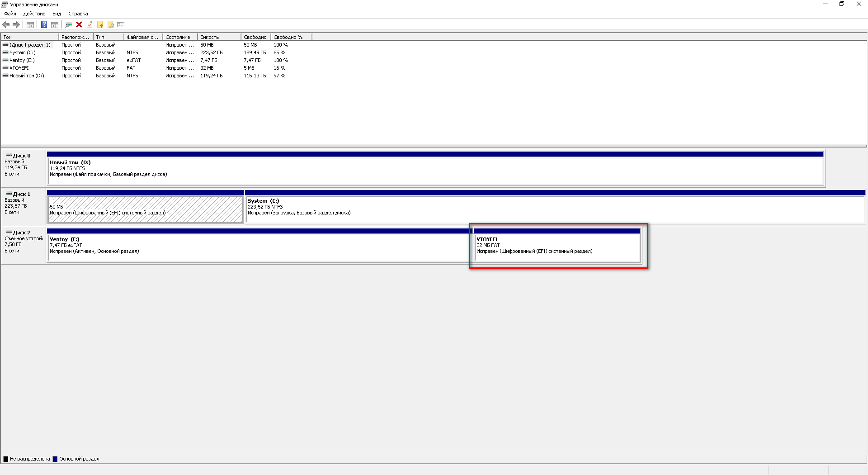Open the Действие menu
This screenshot has width=868, height=475.
click(34, 14)
